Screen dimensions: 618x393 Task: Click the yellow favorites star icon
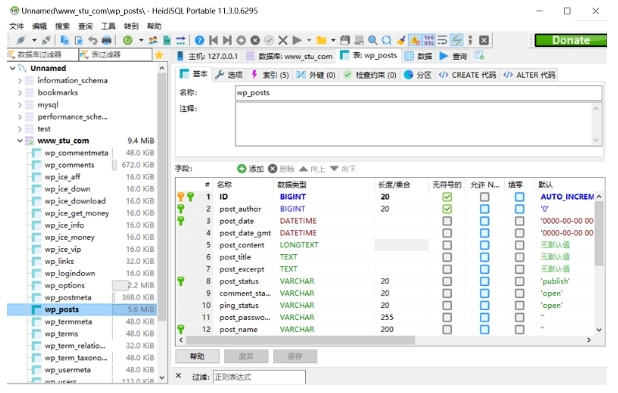coord(159,55)
